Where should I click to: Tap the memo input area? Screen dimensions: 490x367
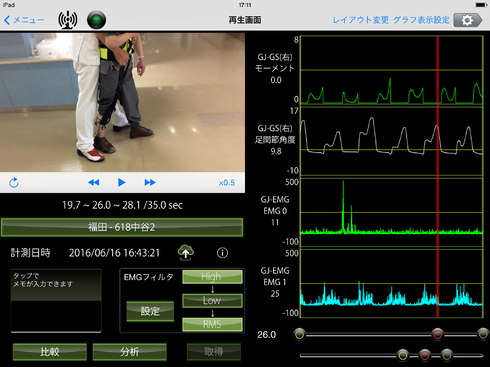pyautogui.click(x=56, y=301)
